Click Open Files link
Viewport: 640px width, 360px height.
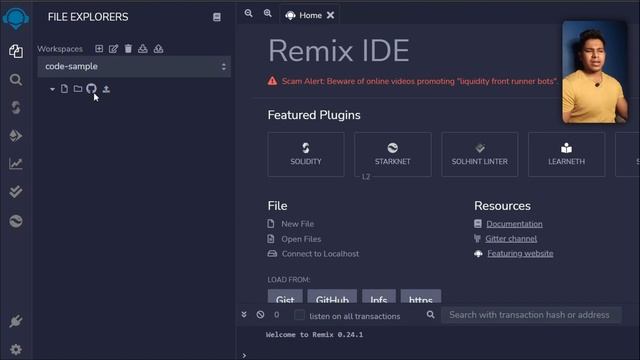tap(301, 239)
